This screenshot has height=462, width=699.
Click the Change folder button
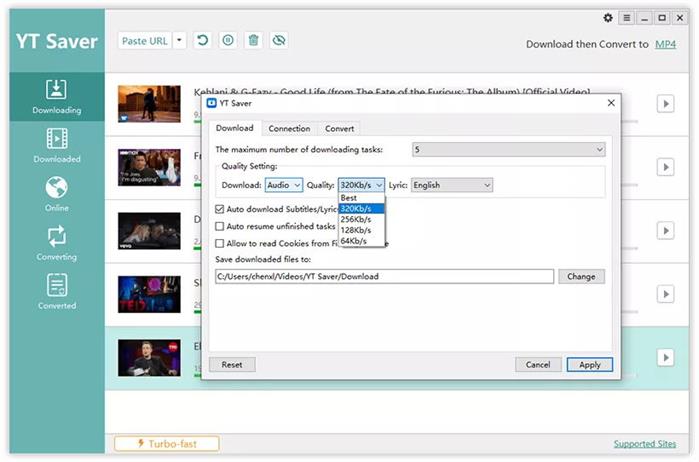(581, 276)
